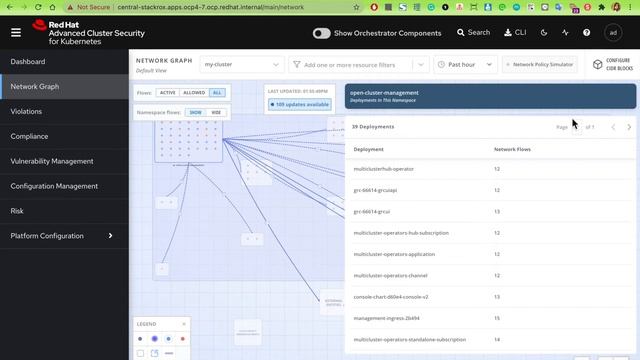Open the hamburger navigation menu
Image resolution: width=640 pixels, height=360 pixels.
[x=16, y=33]
